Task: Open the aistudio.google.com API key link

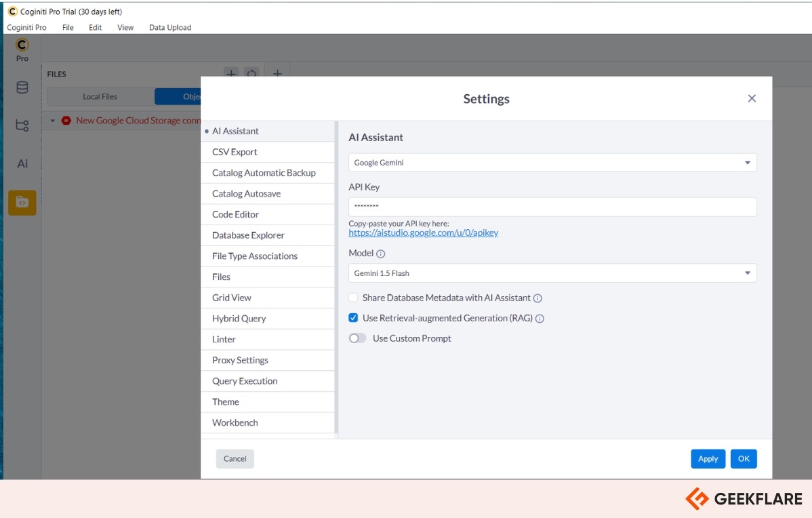Action: pyautogui.click(x=424, y=233)
